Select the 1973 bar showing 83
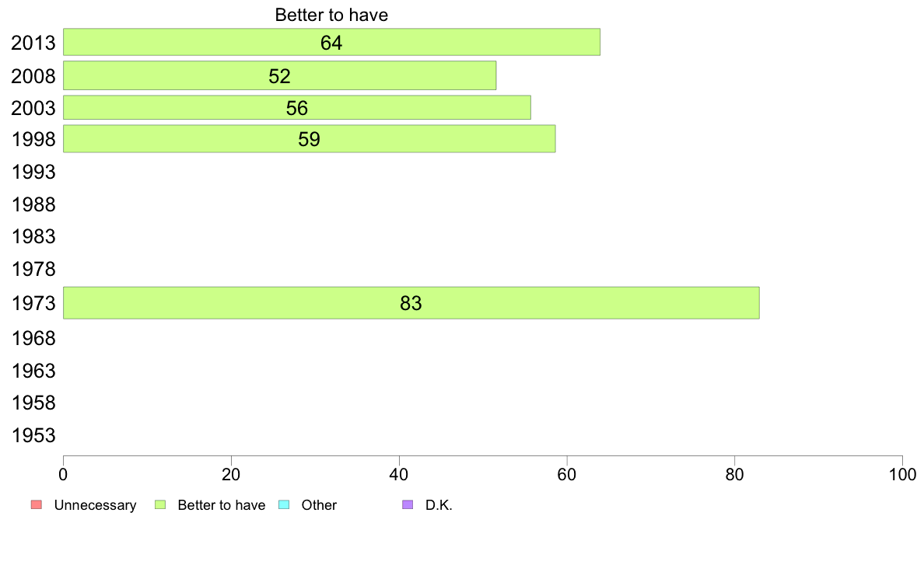Viewport: 924px width, 572px height. point(411,303)
